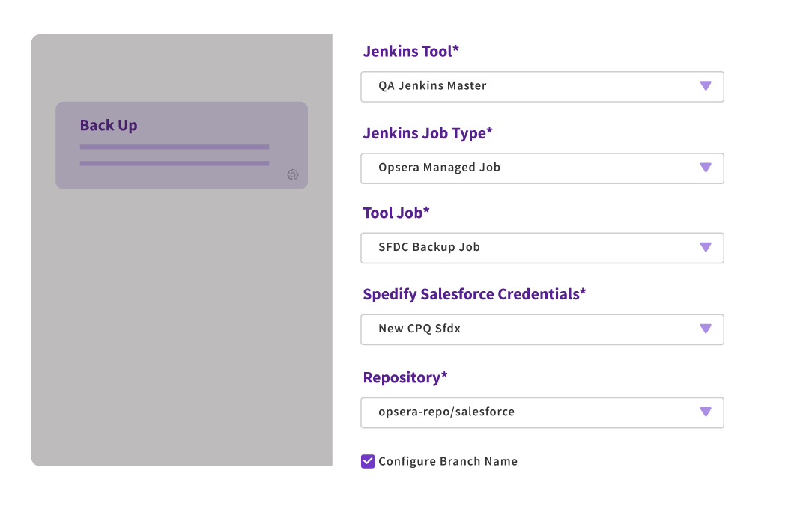Click Spedify Salesforce Credentials label
The height and width of the screenshot is (509, 812).
pos(474,294)
